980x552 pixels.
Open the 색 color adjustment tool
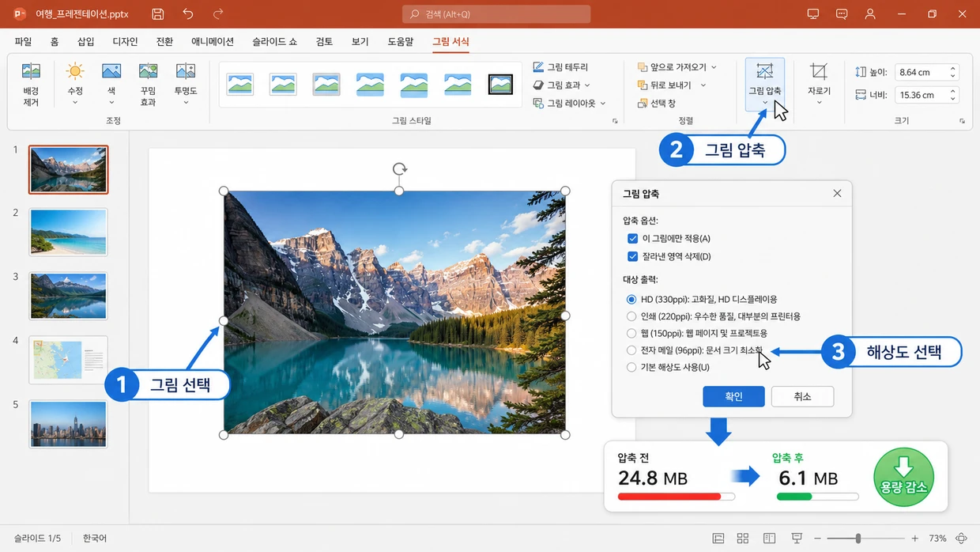(111, 85)
